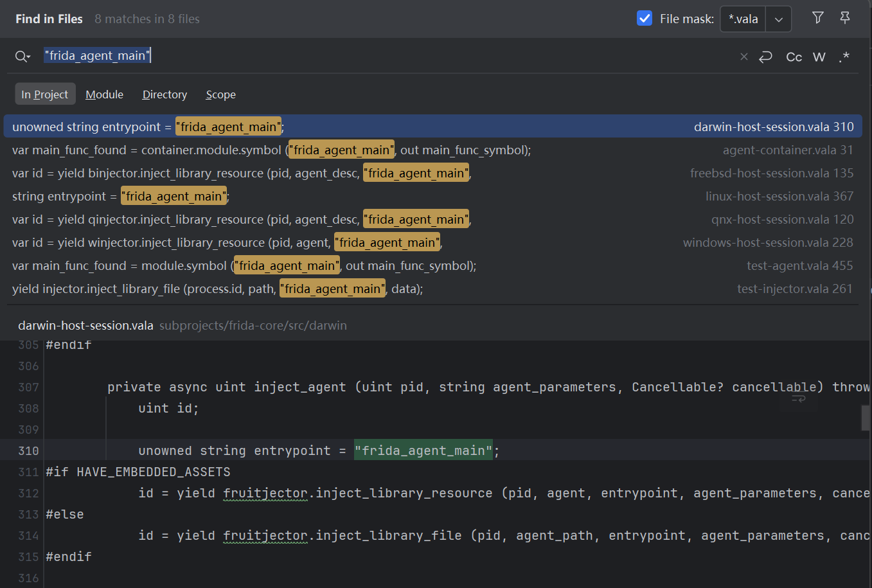
Task: Select the In Project scope tab
Action: [x=45, y=94]
